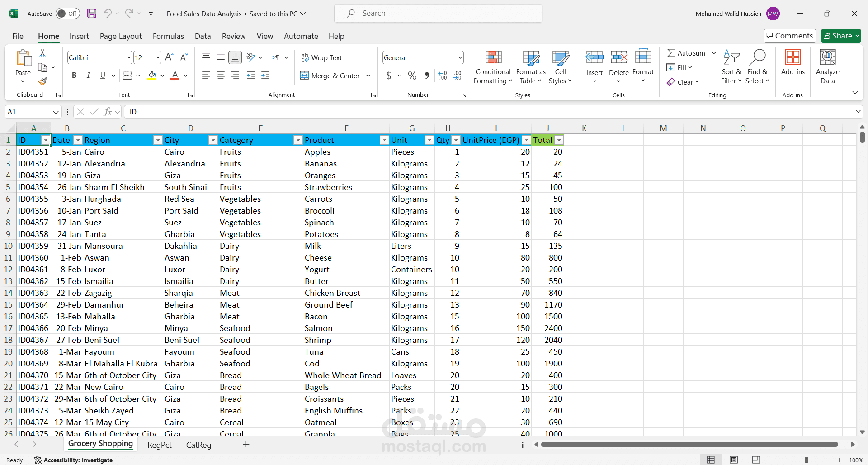This screenshot has height=465, width=868.
Task: Switch to Page Layout view in status bar
Action: [x=734, y=460]
